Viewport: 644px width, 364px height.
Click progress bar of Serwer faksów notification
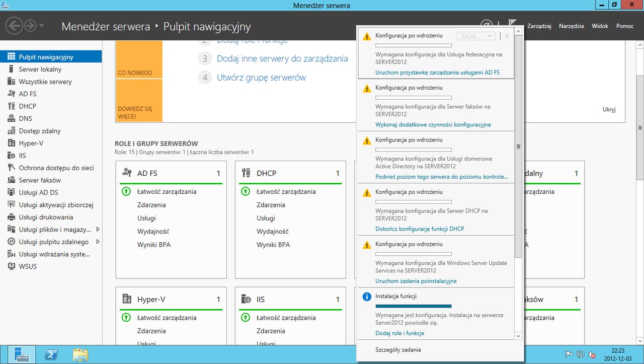tap(414, 98)
